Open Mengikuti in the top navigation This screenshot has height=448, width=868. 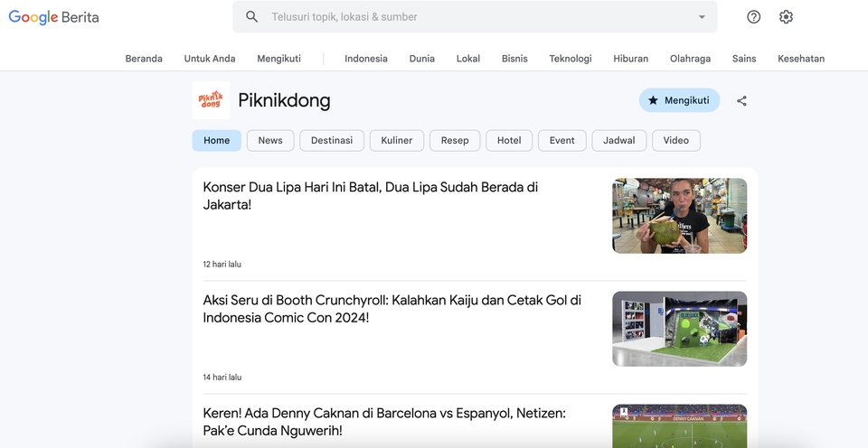tap(279, 59)
